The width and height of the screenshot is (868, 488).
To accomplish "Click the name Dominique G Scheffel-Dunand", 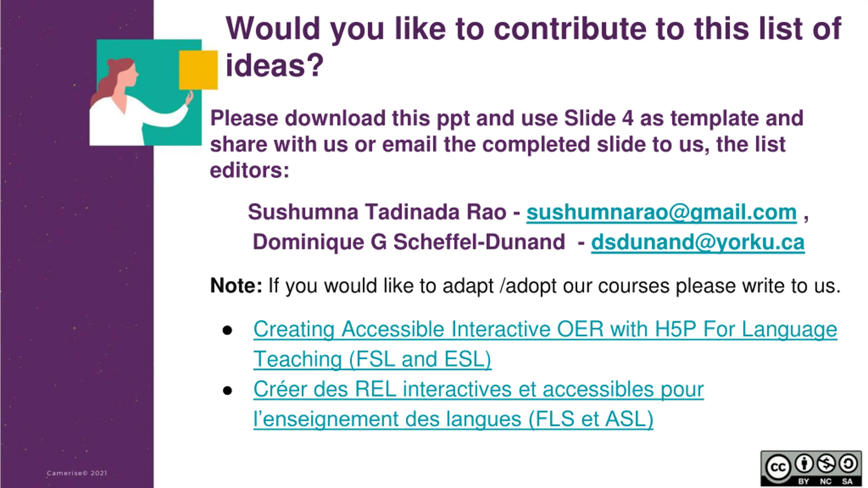I will (x=409, y=242).
